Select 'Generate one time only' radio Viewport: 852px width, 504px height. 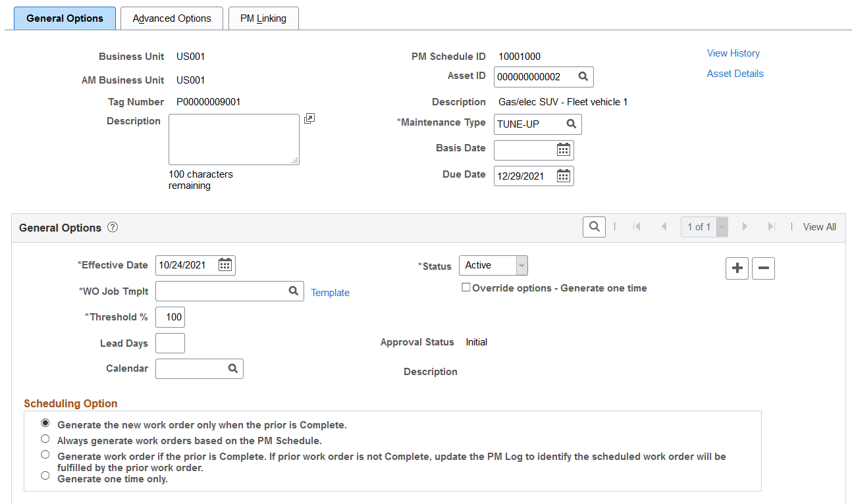point(45,476)
